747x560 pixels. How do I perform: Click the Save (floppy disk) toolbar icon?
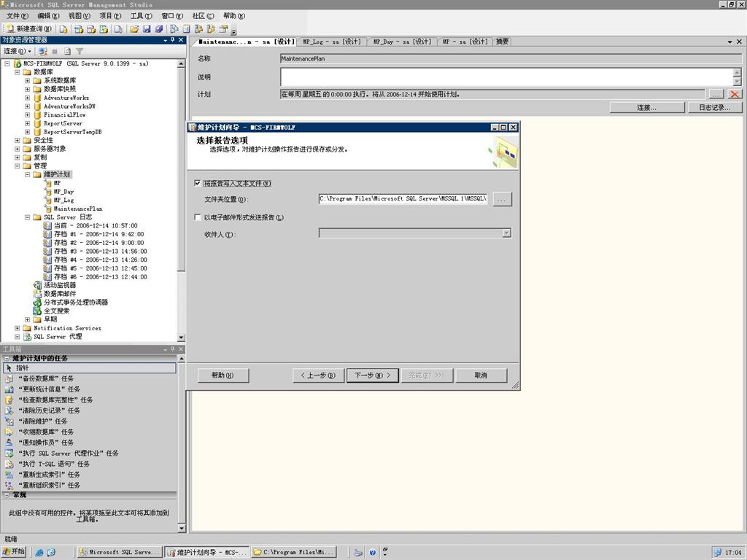tap(147, 29)
